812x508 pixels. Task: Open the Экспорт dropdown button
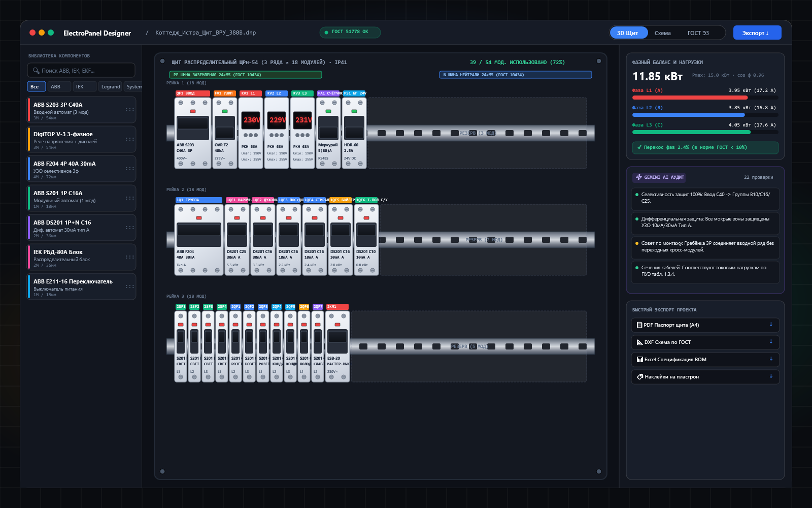(757, 33)
